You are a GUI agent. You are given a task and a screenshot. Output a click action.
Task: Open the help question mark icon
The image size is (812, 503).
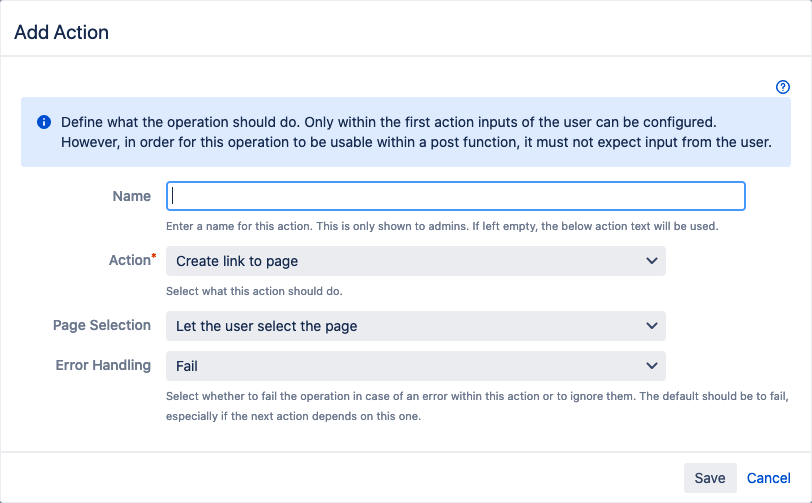783,87
